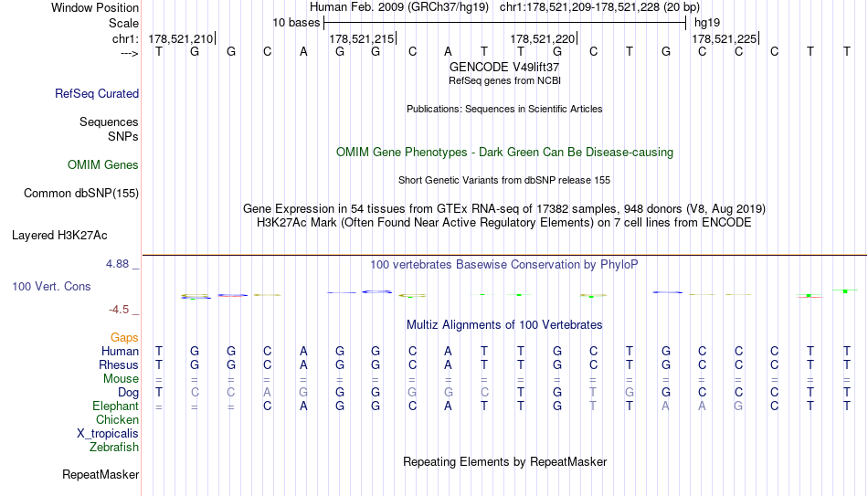Select the Common dbSNP(155) track label
The image size is (868, 496).
(80, 194)
